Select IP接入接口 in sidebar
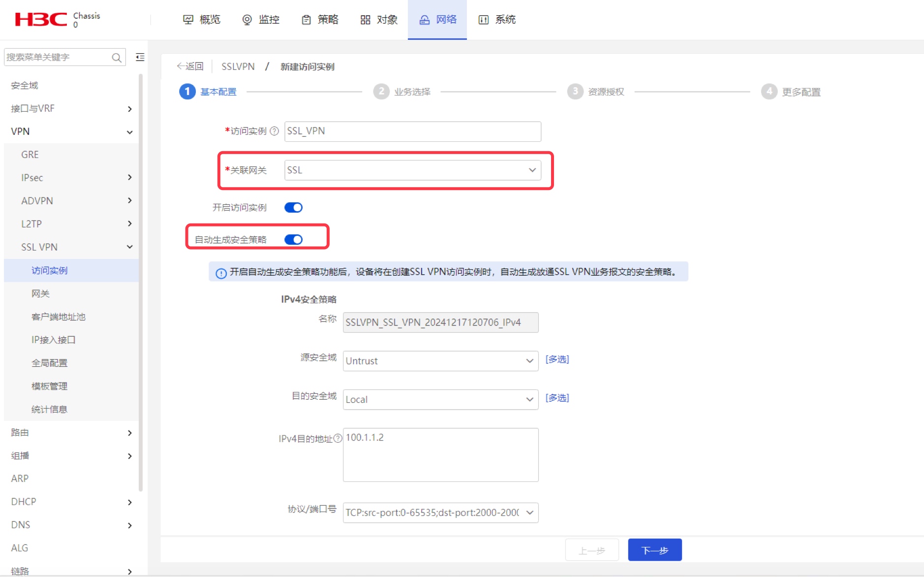This screenshot has width=924, height=577. point(72,340)
